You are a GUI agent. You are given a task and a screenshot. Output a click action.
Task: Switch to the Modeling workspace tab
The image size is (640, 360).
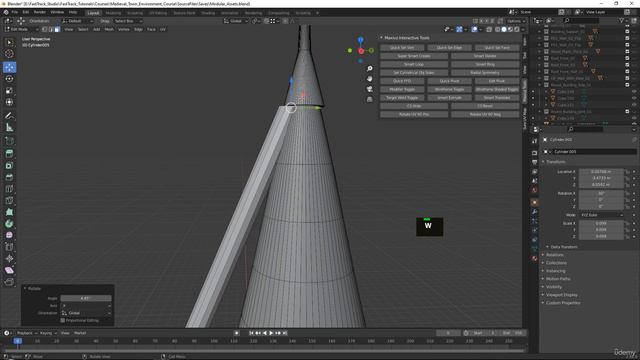(113, 13)
